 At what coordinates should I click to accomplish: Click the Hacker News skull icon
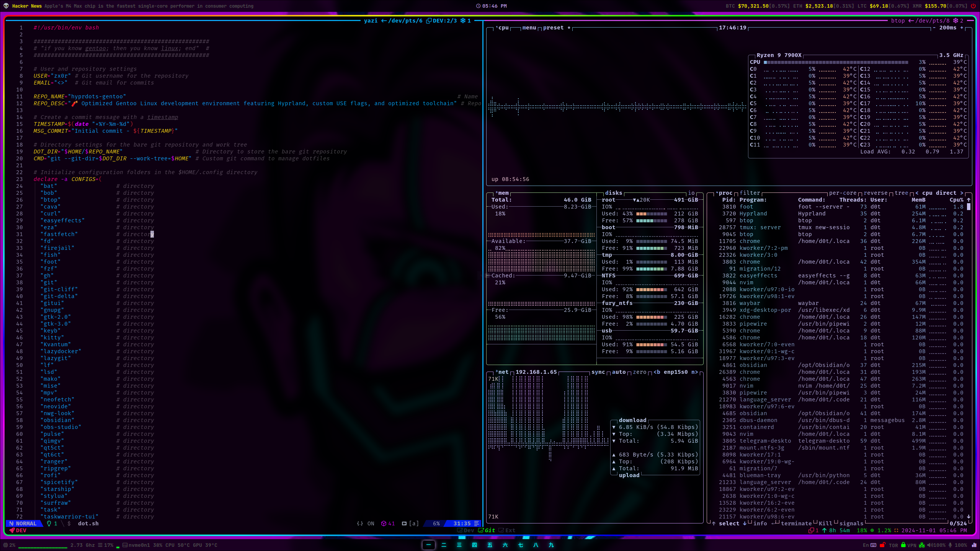pyautogui.click(x=6, y=6)
